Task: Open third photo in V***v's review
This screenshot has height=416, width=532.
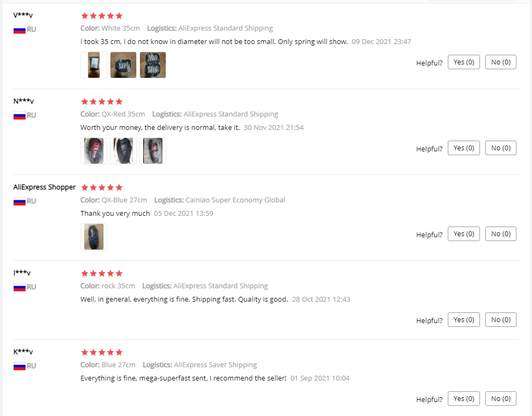Action: 153,65
